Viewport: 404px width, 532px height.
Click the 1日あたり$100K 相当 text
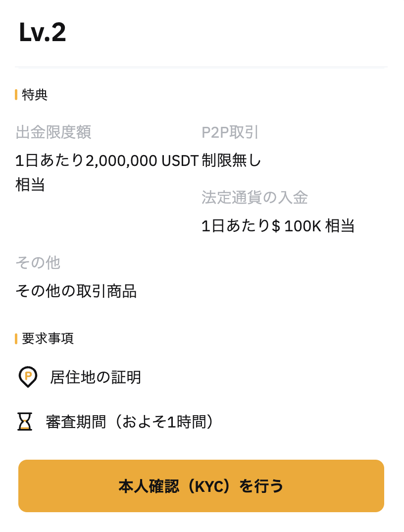click(278, 225)
